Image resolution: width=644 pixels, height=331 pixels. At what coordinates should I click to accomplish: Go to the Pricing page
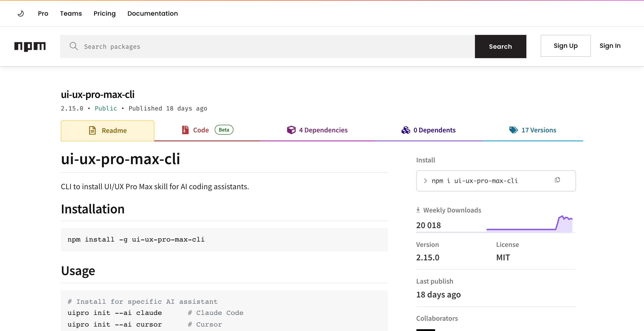[104, 13]
